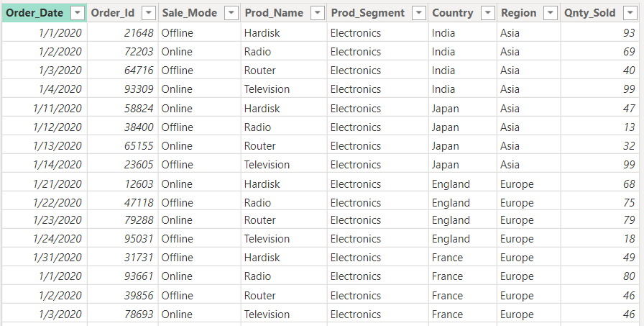Click the 1/31/2020 date cell
This screenshot has height=326, width=644.
pyautogui.click(x=57, y=258)
